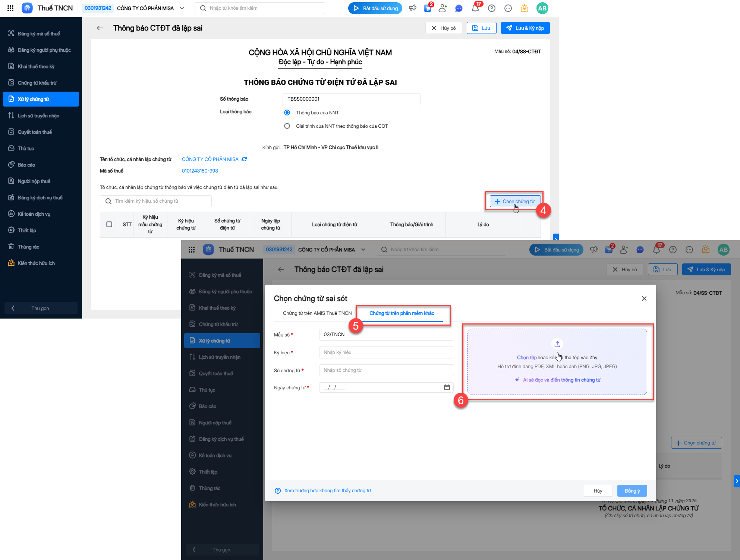740x560 pixels.
Task: Select the 'Thông báo của NNT' radio option
Action: click(x=287, y=113)
